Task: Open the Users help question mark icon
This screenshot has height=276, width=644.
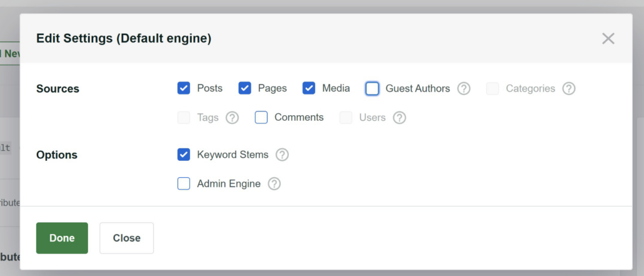Action: pyautogui.click(x=399, y=118)
